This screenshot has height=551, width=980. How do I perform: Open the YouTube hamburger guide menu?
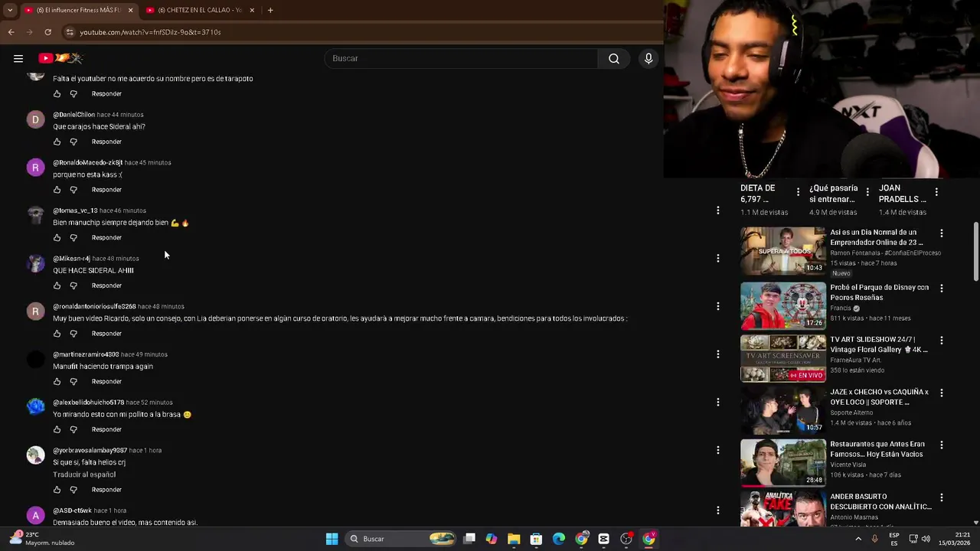[18, 58]
